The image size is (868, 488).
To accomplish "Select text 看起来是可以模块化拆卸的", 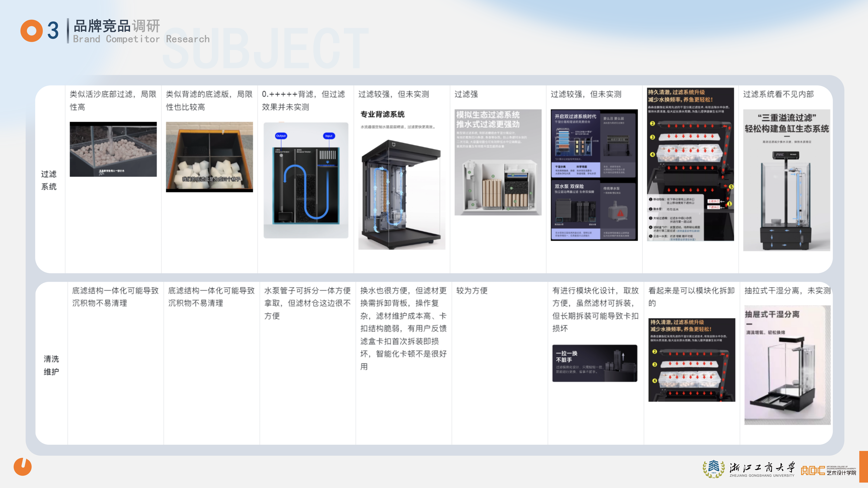I will coord(691,297).
